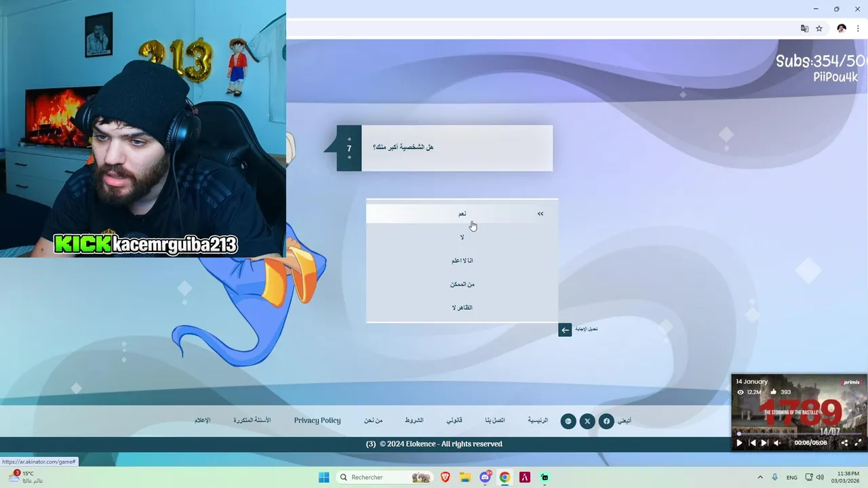This screenshot has height=488, width=868.
Task: Open the green robot app on taskbar
Action: tap(545, 477)
